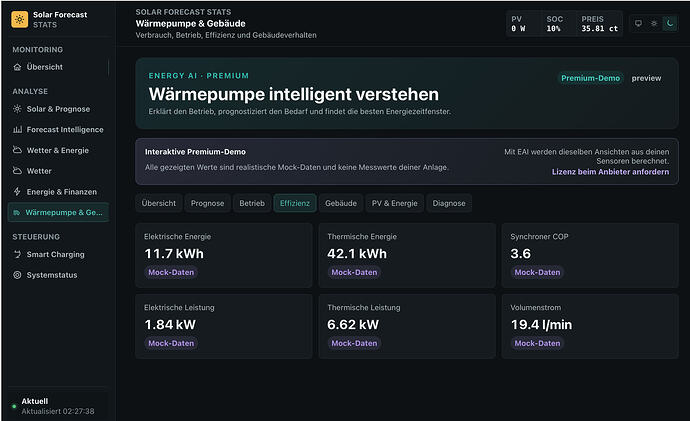Click the Systemstatus circle icon
Viewport: 690px width, 421px height.
point(17,275)
